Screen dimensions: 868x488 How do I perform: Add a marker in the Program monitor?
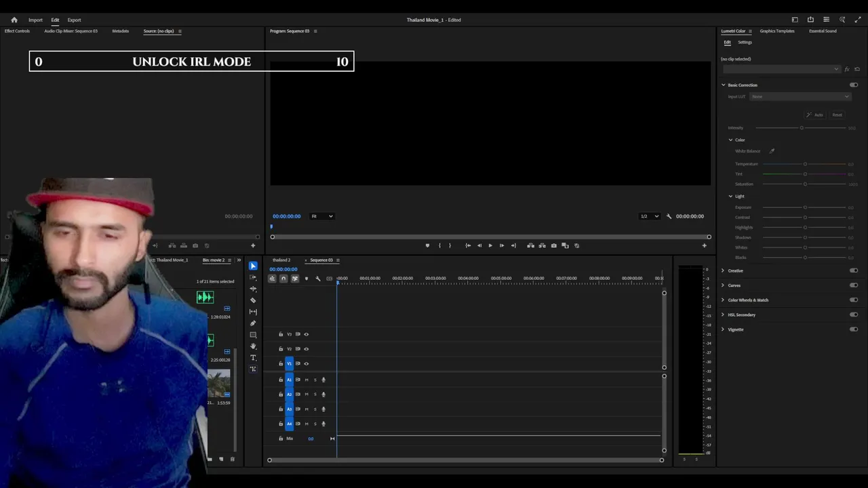tap(427, 245)
